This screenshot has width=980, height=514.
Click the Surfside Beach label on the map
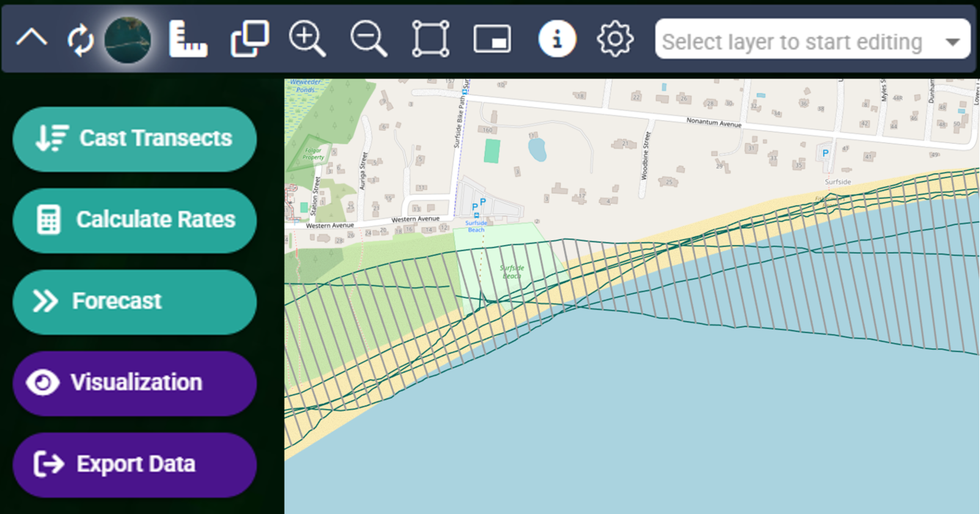point(511,271)
